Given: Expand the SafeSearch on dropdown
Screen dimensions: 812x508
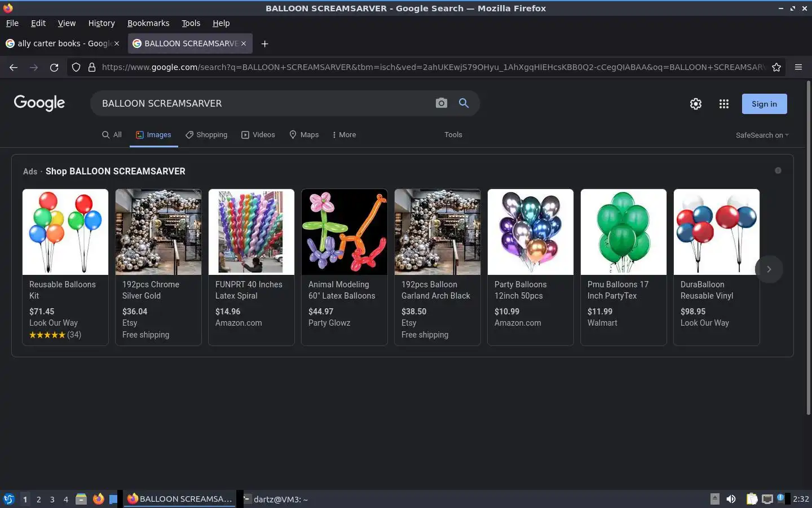Looking at the screenshot, I should pos(762,135).
